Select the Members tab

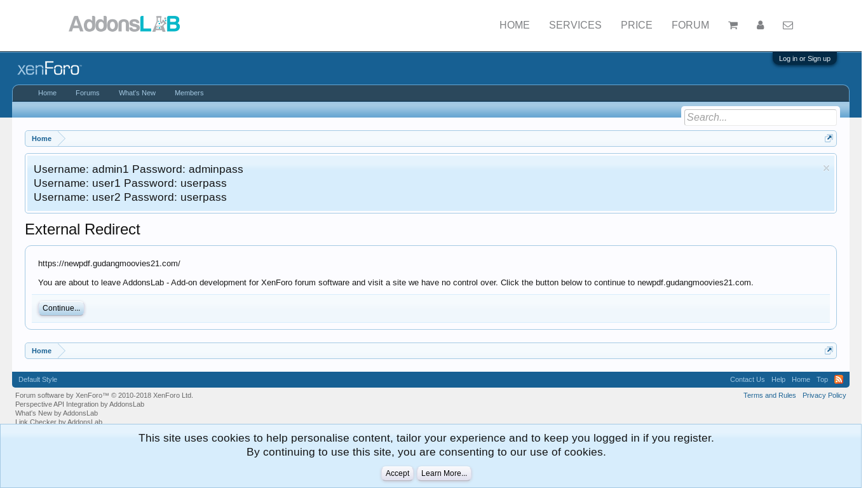coord(189,93)
